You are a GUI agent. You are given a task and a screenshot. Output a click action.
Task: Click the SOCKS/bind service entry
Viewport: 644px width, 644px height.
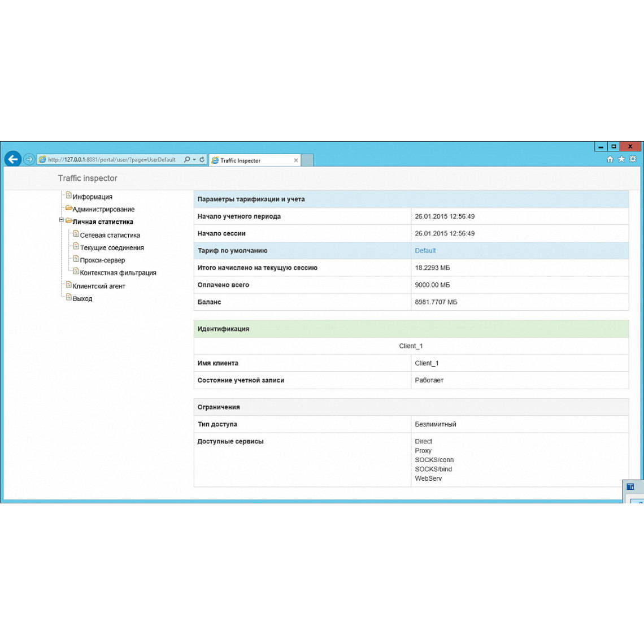(x=433, y=469)
